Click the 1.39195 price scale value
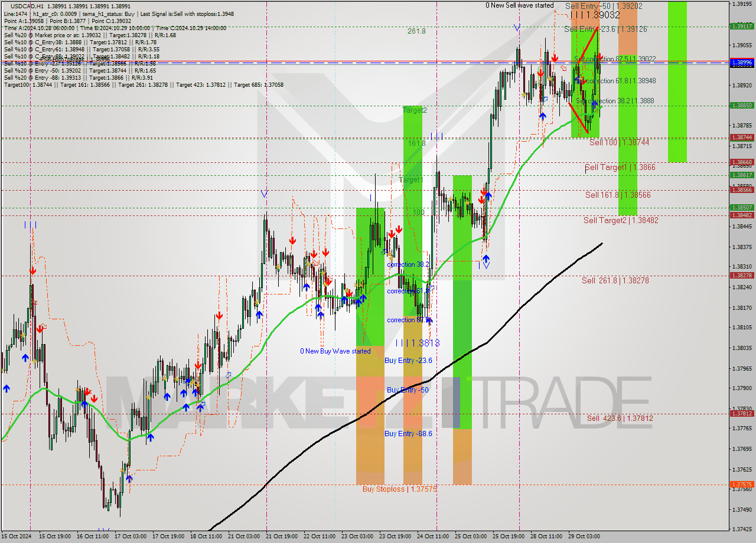Screen dimensions: 756x543 click(x=742, y=4)
